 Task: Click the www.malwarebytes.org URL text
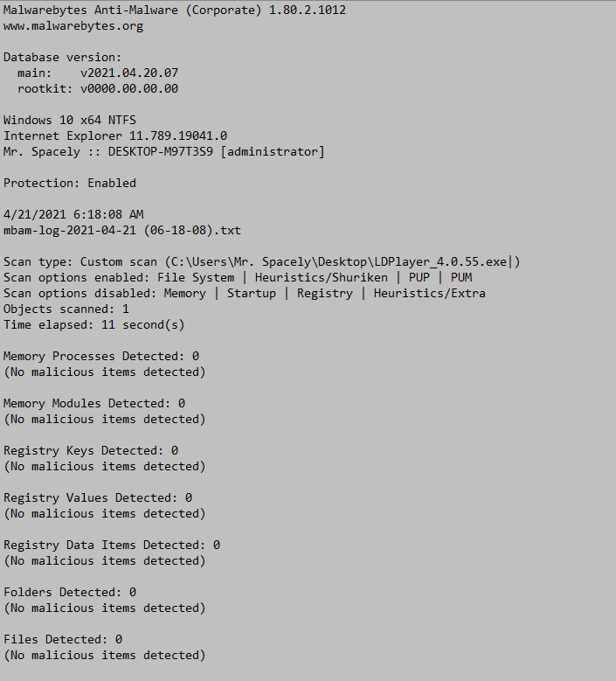pos(73,26)
